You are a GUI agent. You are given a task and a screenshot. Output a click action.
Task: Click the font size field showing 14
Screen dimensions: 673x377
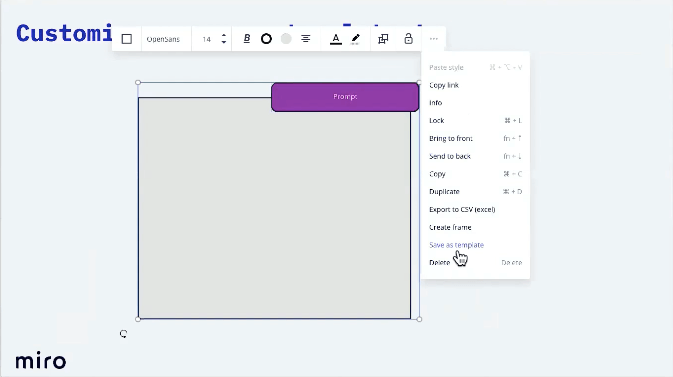pyautogui.click(x=206, y=39)
